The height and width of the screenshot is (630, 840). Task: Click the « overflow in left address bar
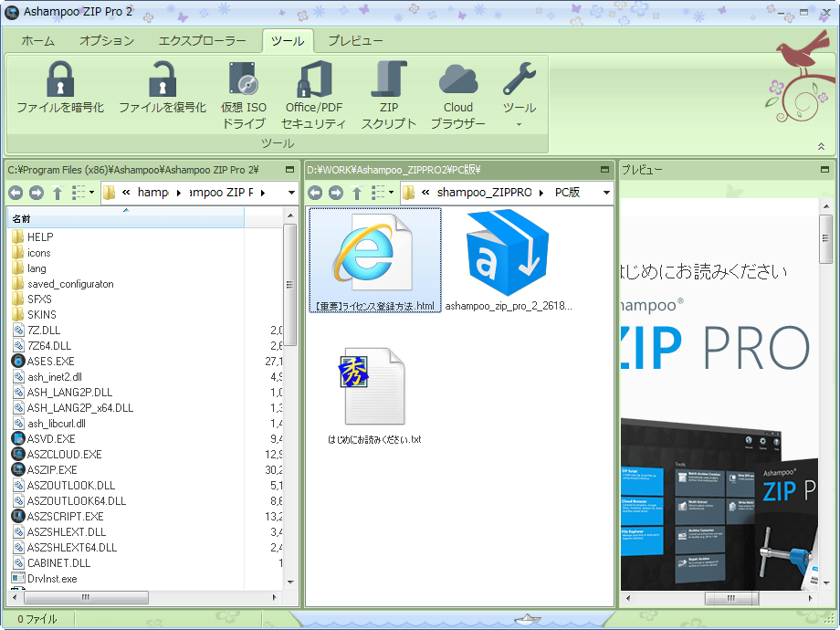[126, 193]
